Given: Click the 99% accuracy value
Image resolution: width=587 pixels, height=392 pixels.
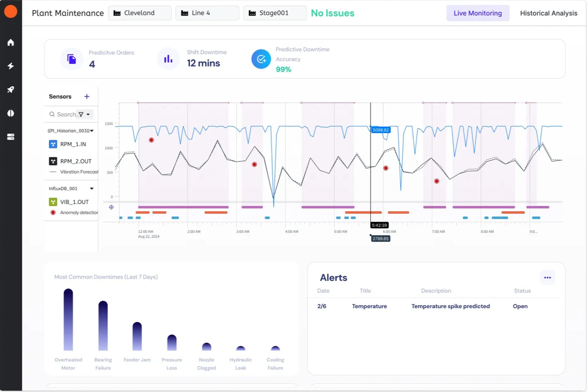Looking at the screenshot, I should point(283,69).
